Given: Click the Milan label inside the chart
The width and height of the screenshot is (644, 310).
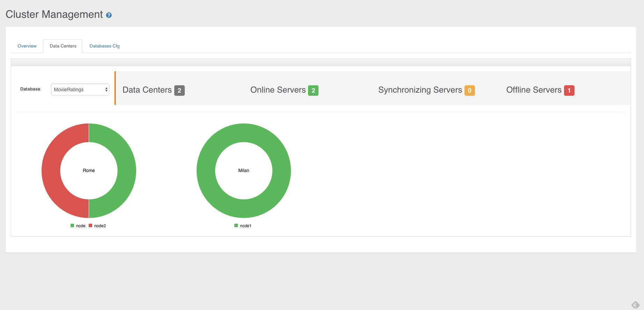Looking at the screenshot, I should pyautogui.click(x=244, y=171).
